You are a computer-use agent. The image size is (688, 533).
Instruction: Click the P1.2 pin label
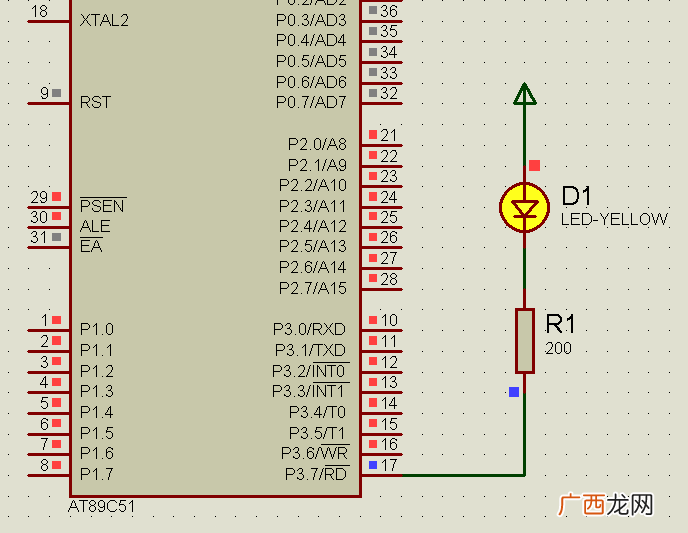click(x=97, y=371)
